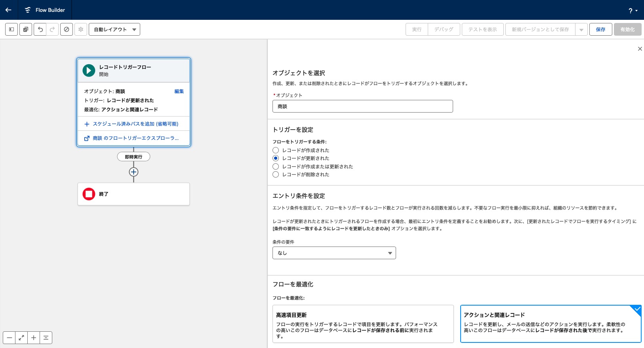Click the Flow Builder logo icon

pyautogui.click(x=28, y=10)
